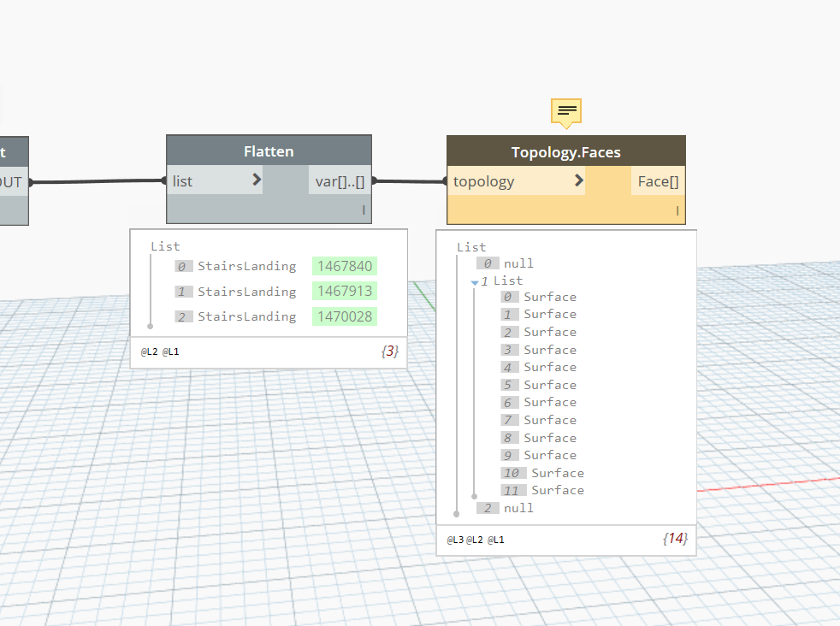Select the Surface item at index 11
840x626 pixels.
pyautogui.click(x=542, y=491)
